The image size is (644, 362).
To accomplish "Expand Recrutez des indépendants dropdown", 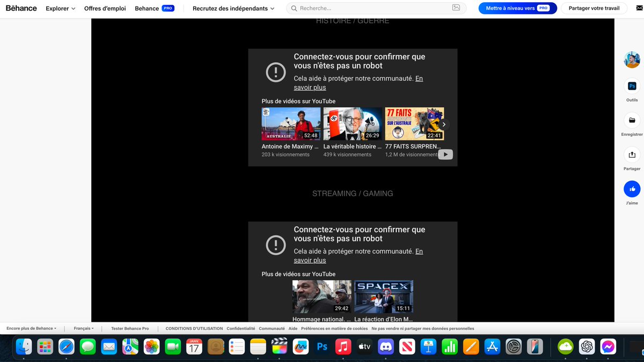I will tap(233, 9).
